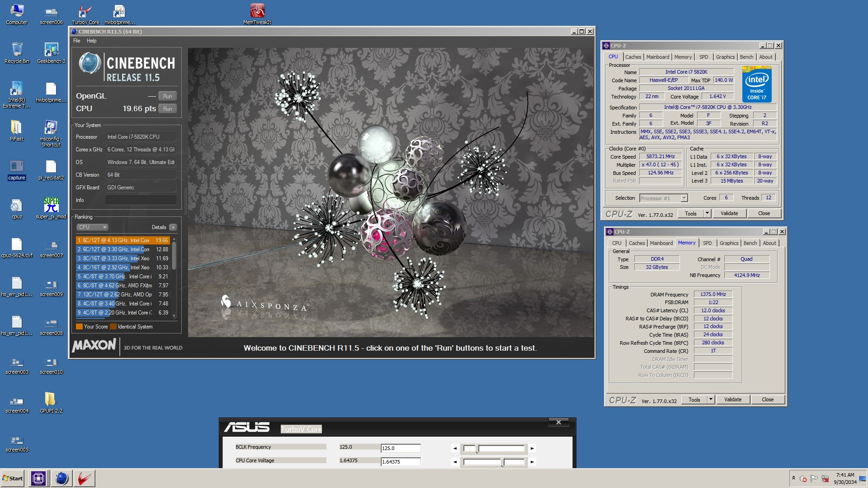Open the msconfig Shortcut icon

[51, 134]
